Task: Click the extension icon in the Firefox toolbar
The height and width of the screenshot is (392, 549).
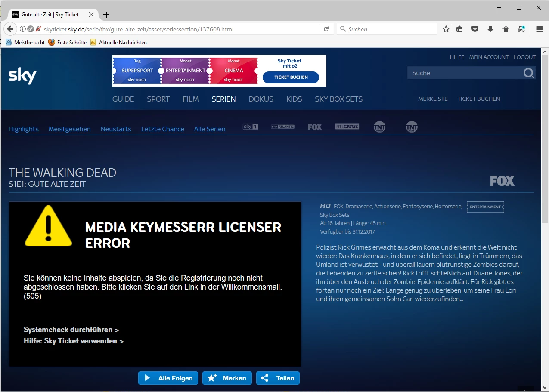Action: (x=521, y=29)
